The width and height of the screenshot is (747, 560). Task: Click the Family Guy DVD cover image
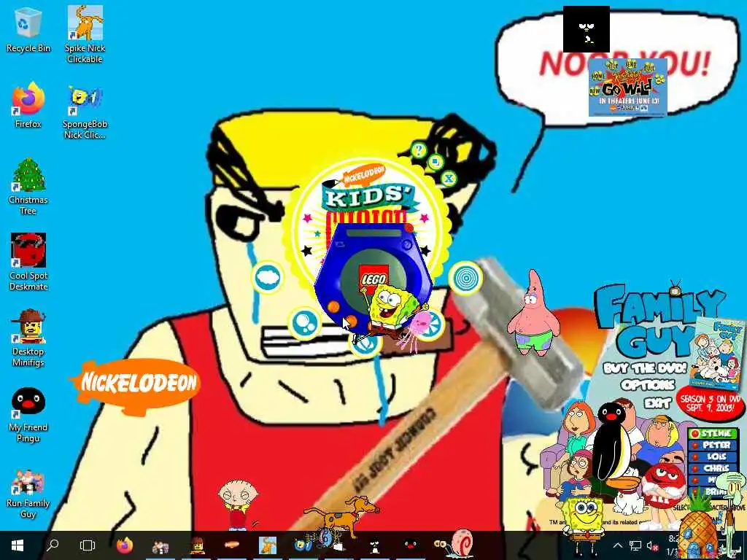[x=717, y=354]
